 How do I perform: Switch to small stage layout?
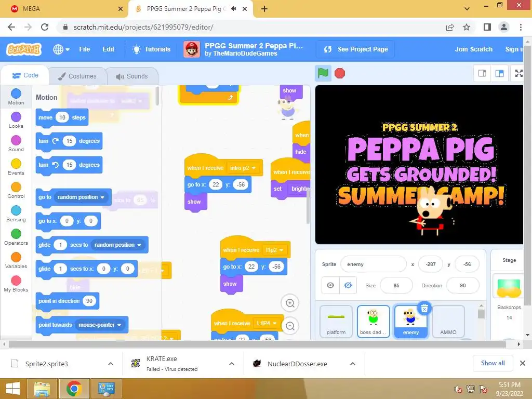[x=482, y=73]
